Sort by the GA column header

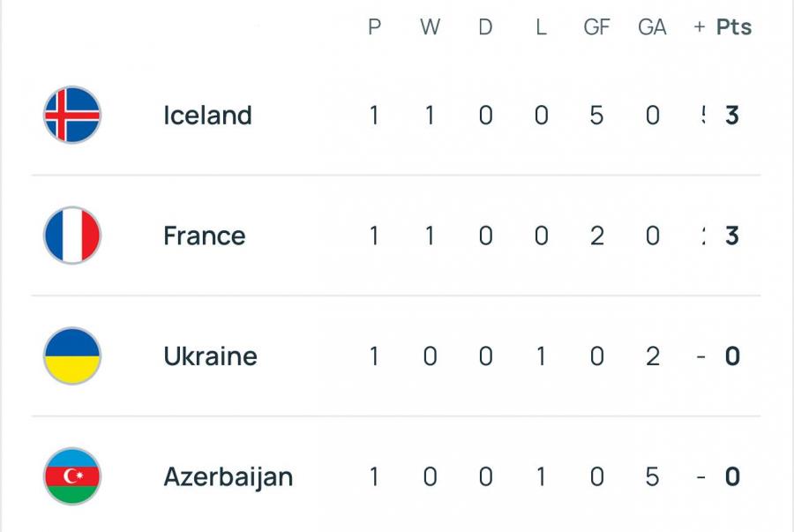click(x=652, y=26)
